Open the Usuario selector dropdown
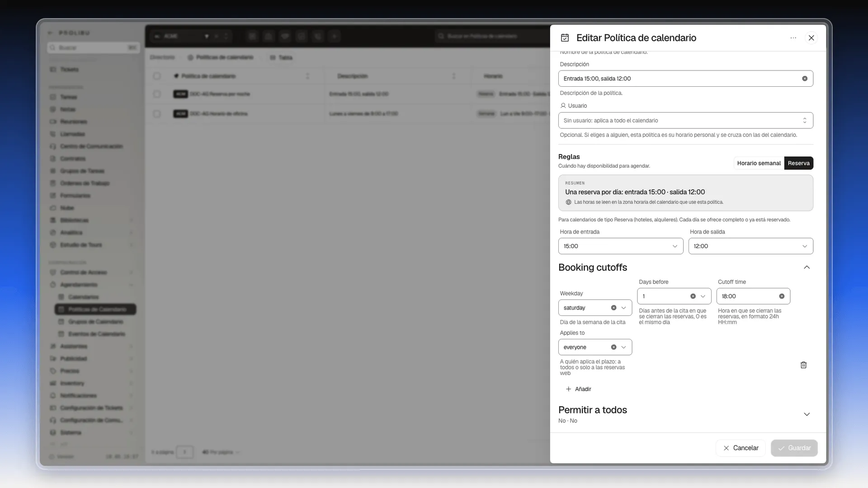 [685, 121]
